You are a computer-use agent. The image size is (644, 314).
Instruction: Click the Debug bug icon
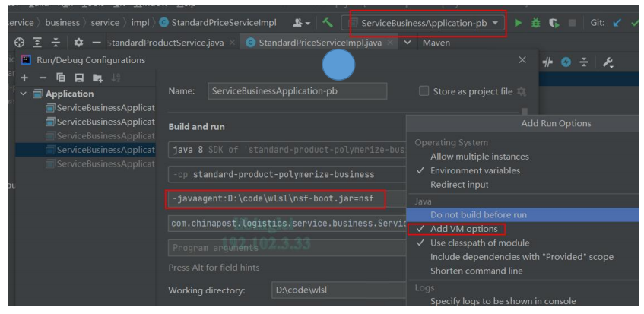tap(536, 23)
